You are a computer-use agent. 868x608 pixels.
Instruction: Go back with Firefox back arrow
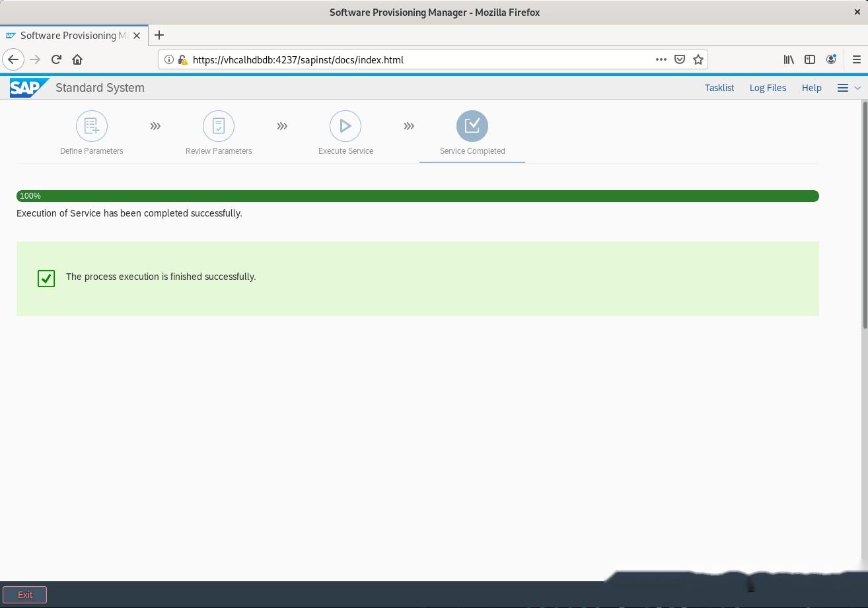pyautogui.click(x=13, y=59)
